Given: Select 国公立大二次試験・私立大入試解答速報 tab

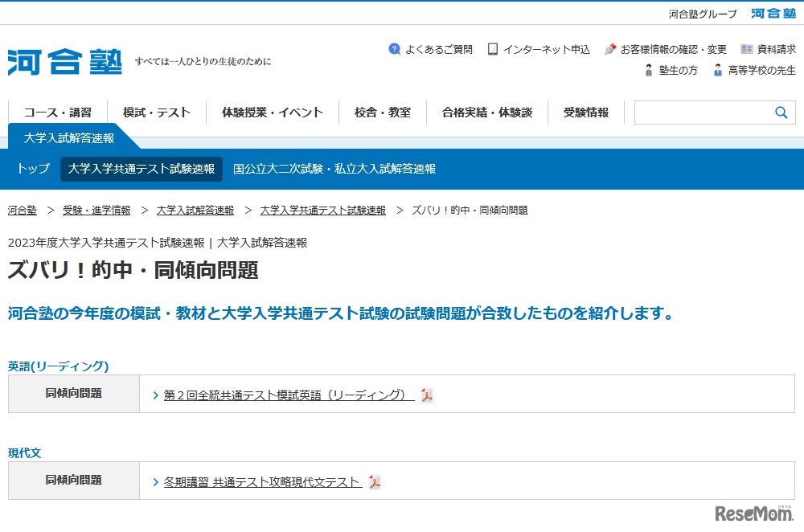Looking at the screenshot, I should [x=334, y=169].
